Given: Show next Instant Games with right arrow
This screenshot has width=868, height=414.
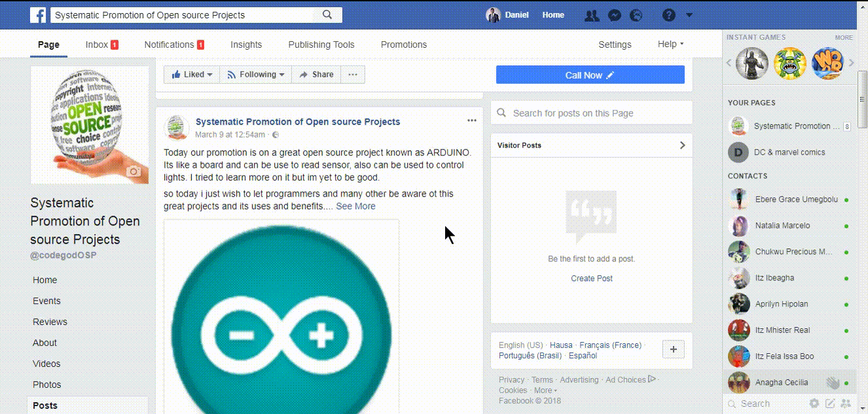Looking at the screenshot, I should [x=852, y=64].
